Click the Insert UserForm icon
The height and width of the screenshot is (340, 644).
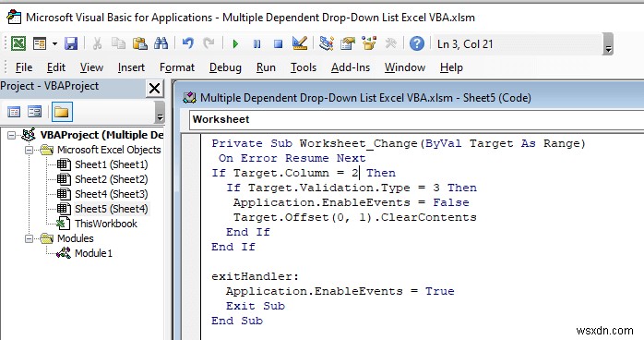(40, 43)
